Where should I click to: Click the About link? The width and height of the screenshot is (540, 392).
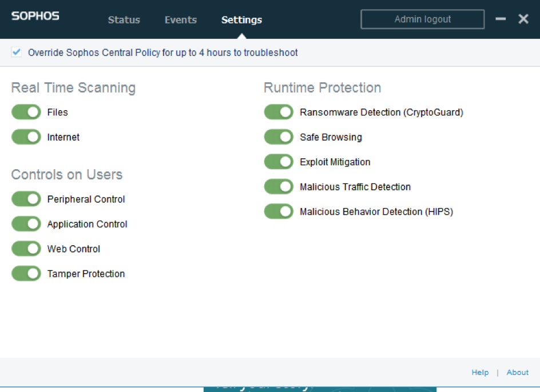[x=517, y=373]
